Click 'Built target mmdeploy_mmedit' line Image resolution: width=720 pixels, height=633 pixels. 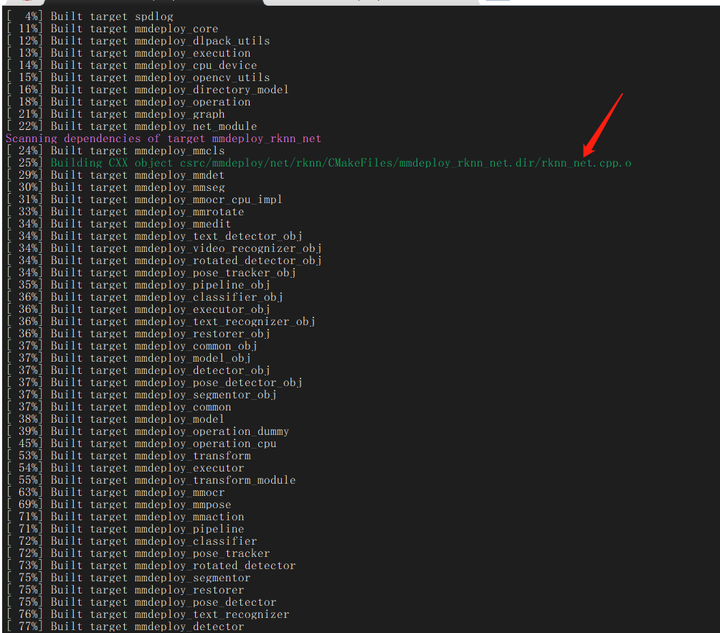point(119,224)
